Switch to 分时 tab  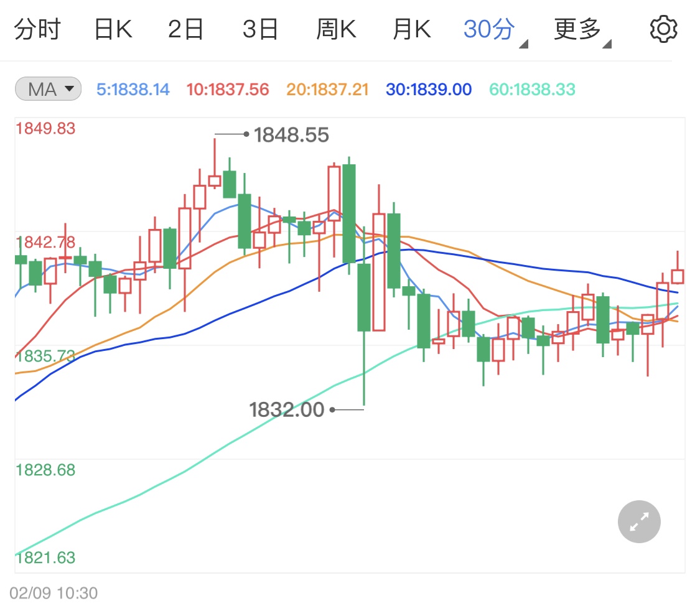pos(37,29)
